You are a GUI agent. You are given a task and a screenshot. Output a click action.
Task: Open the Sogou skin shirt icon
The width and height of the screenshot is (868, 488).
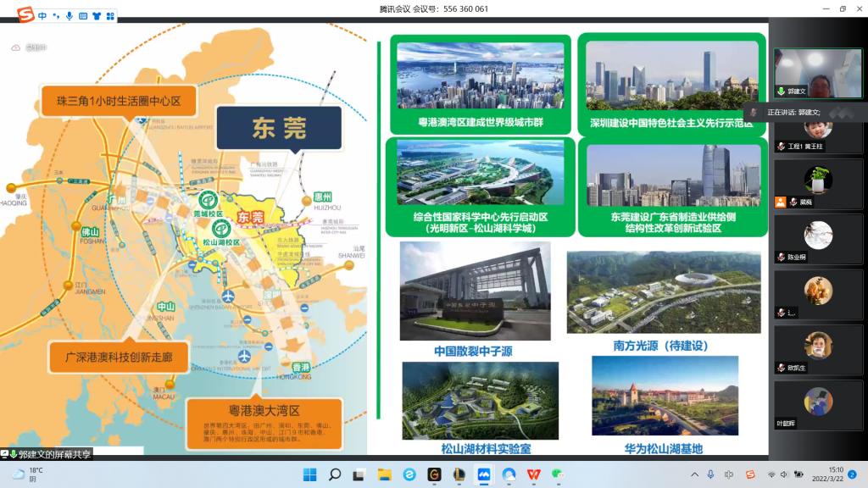96,15
